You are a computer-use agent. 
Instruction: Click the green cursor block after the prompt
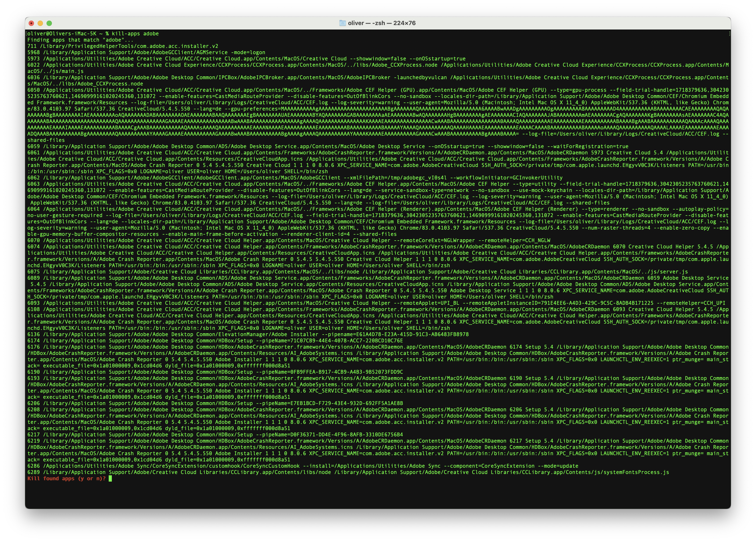click(110, 478)
